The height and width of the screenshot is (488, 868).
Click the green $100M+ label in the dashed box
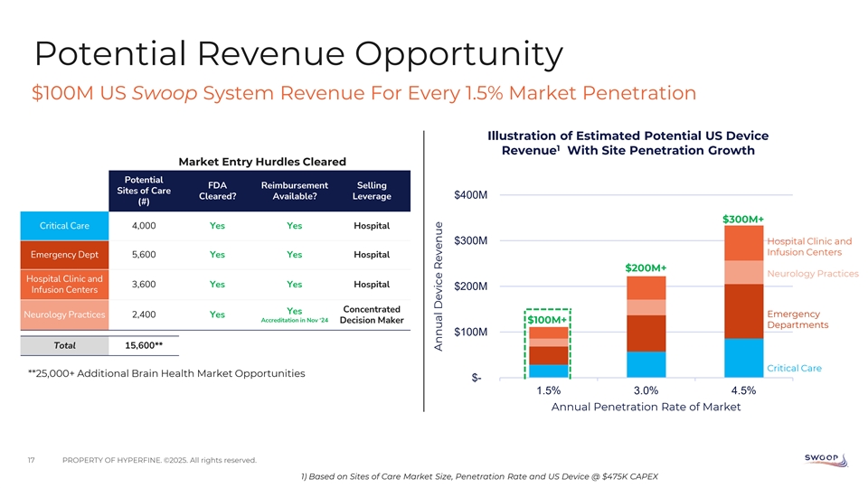click(x=547, y=320)
